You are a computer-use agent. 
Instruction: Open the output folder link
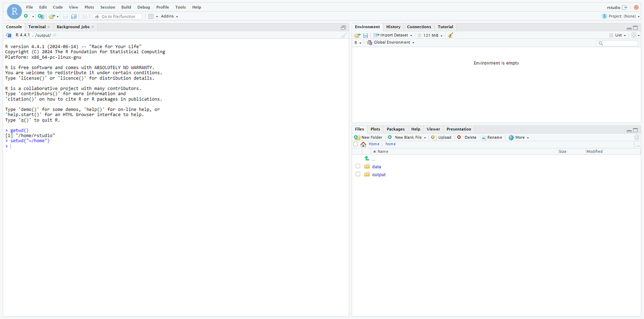pyautogui.click(x=379, y=174)
